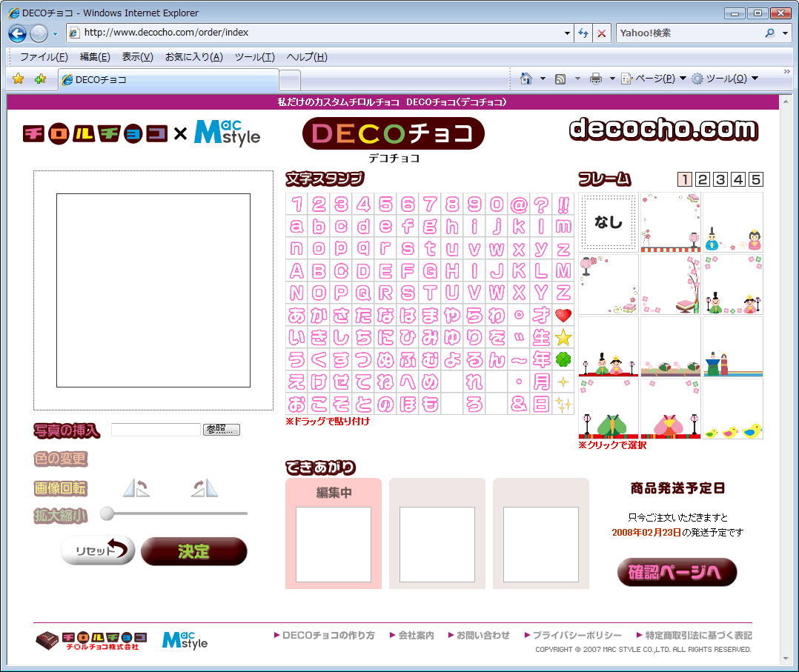
Task: Click the rotate image right icon
Action: (x=205, y=488)
